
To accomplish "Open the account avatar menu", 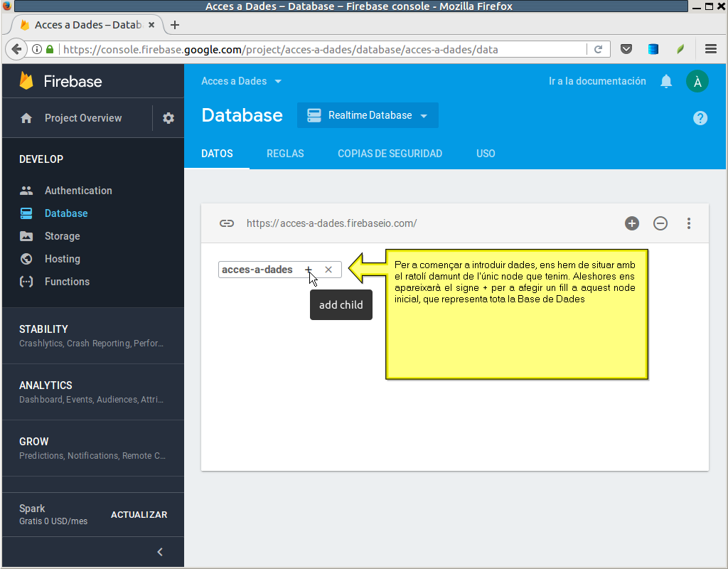I will pyautogui.click(x=697, y=81).
